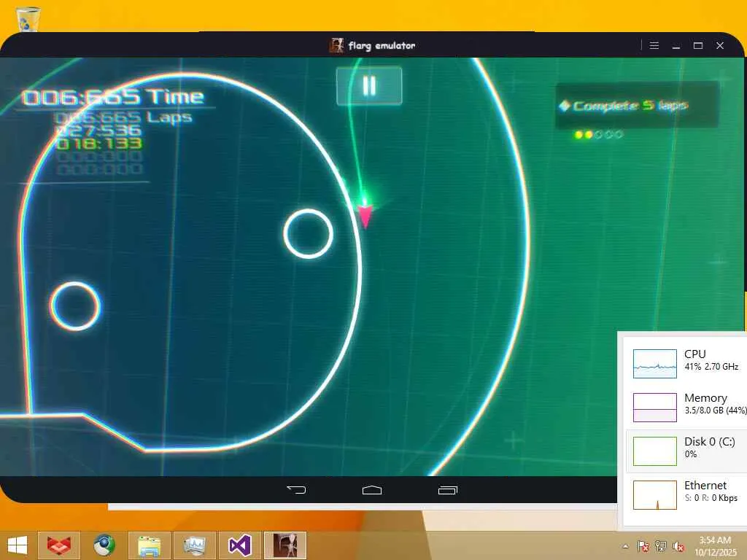This screenshot has height=560, width=747.
Task: Click the Memory usage graph thumbnail
Action: (x=654, y=407)
